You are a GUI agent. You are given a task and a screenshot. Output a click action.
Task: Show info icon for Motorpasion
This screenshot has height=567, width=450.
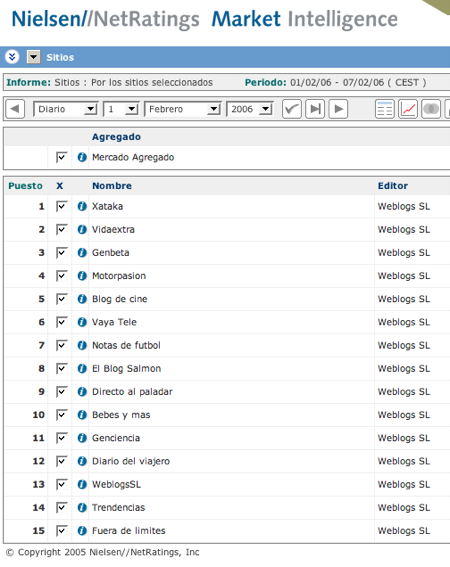pos(82,276)
